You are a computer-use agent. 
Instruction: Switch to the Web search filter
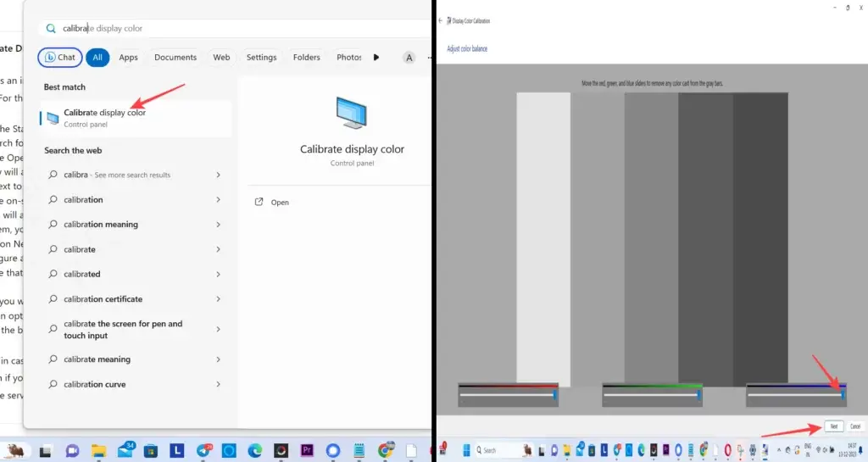tap(221, 58)
